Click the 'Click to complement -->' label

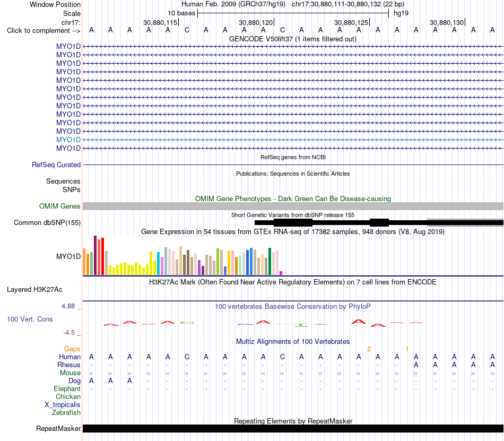pyautogui.click(x=44, y=31)
